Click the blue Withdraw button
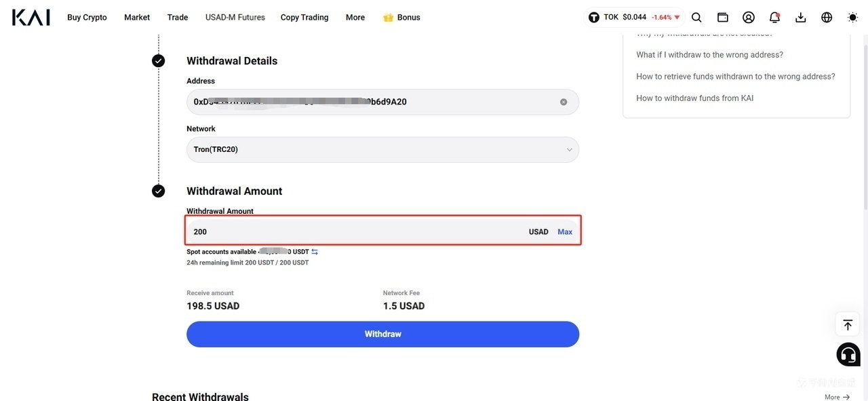868x401 pixels. click(382, 334)
